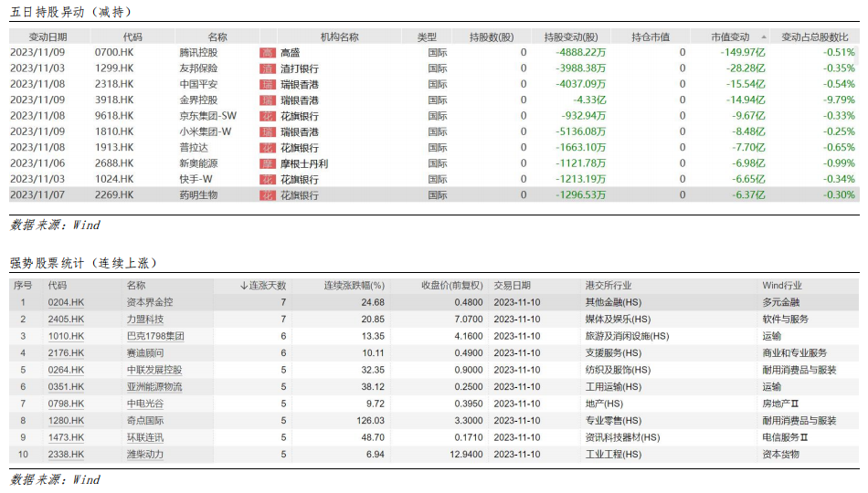Click the 港交所行业 column header
The width and height of the screenshot is (868, 493).
(609, 286)
